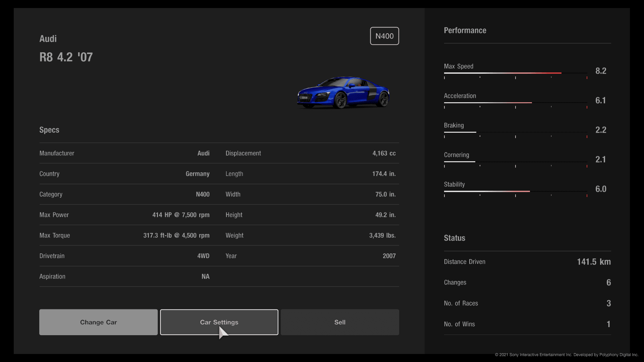Expand the Status section details

pyautogui.click(x=455, y=238)
